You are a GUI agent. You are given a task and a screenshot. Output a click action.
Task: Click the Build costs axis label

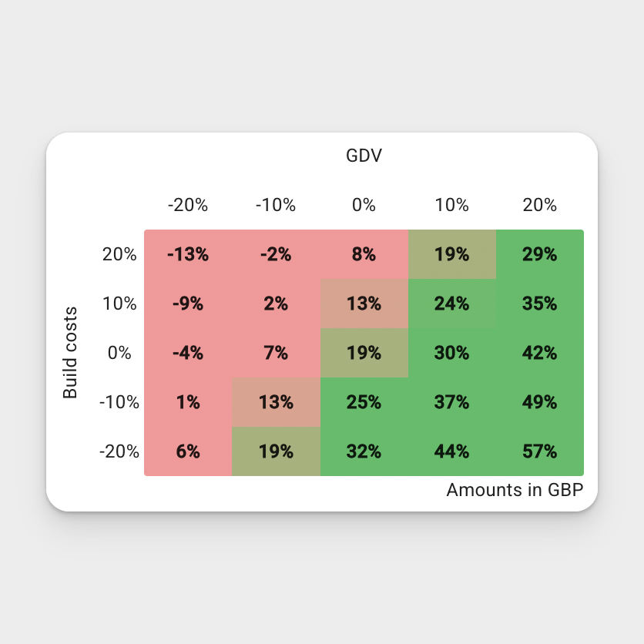click(x=70, y=352)
